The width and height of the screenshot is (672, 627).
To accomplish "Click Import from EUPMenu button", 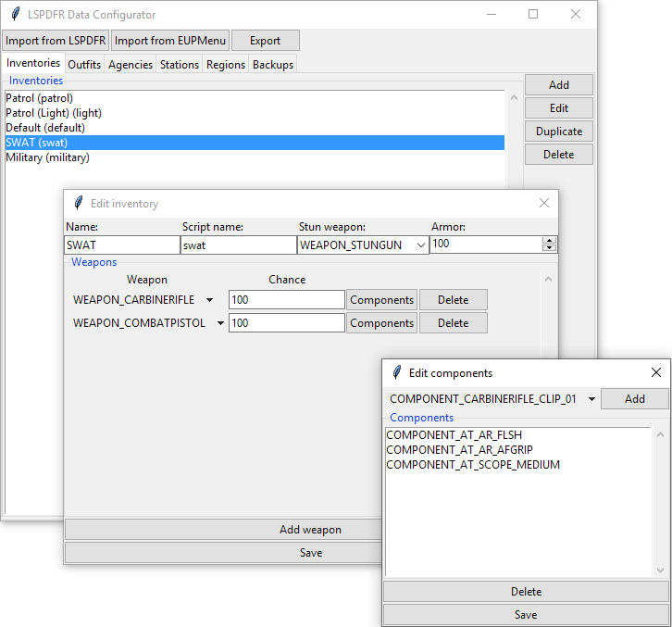I will [170, 41].
